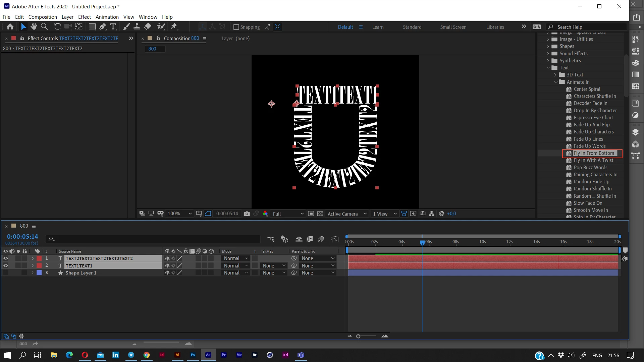Click the timeline zoom slider knob
644x362 pixels.
(x=358, y=336)
